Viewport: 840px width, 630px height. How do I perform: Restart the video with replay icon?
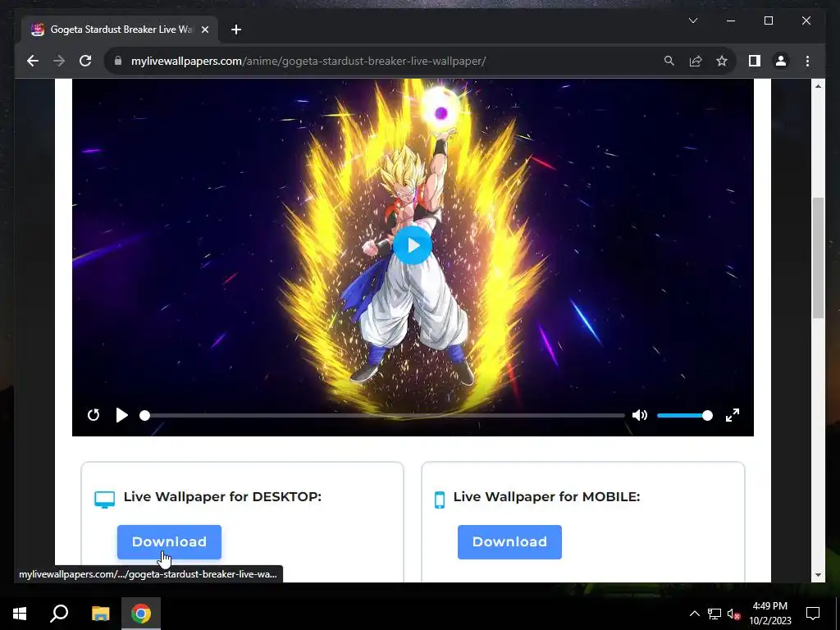[x=94, y=415]
